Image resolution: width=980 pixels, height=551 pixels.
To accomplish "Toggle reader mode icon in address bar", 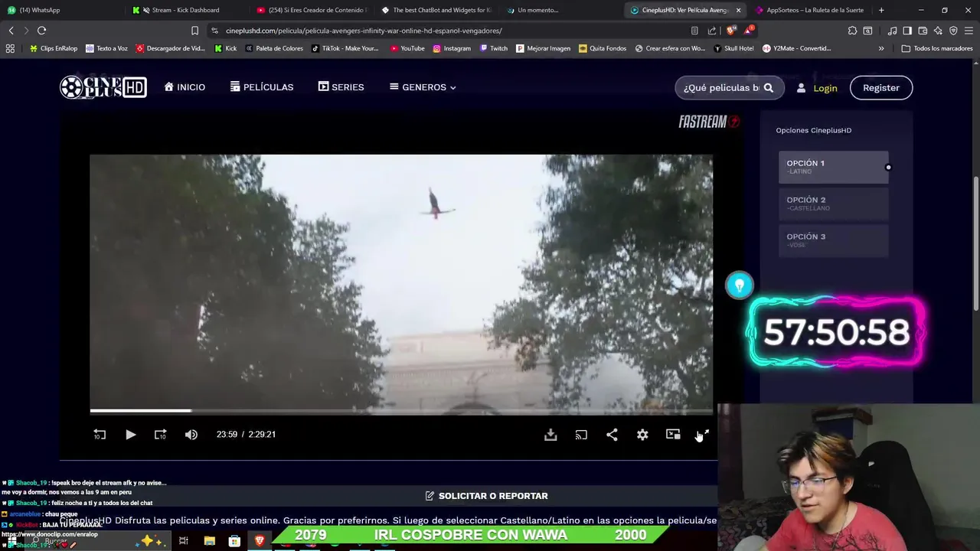I will (x=694, y=31).
